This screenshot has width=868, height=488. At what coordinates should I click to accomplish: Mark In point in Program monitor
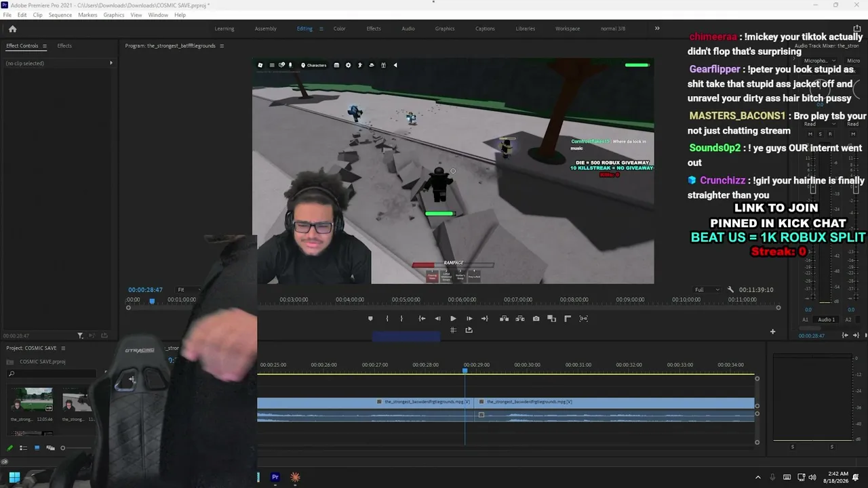point(387,319)
